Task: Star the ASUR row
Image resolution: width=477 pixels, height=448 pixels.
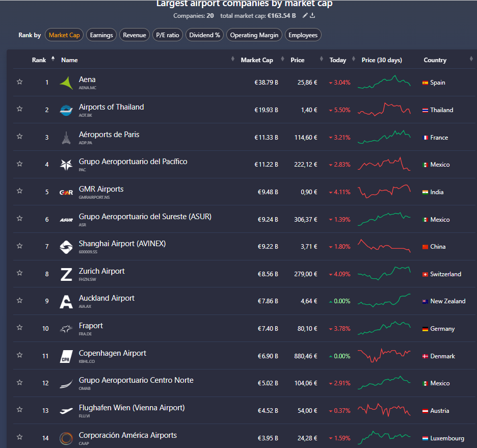Action: [19, 218]
